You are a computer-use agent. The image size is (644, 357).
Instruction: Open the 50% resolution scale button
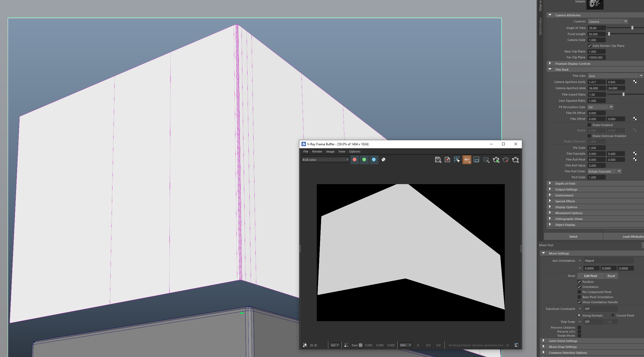[467, 160]
